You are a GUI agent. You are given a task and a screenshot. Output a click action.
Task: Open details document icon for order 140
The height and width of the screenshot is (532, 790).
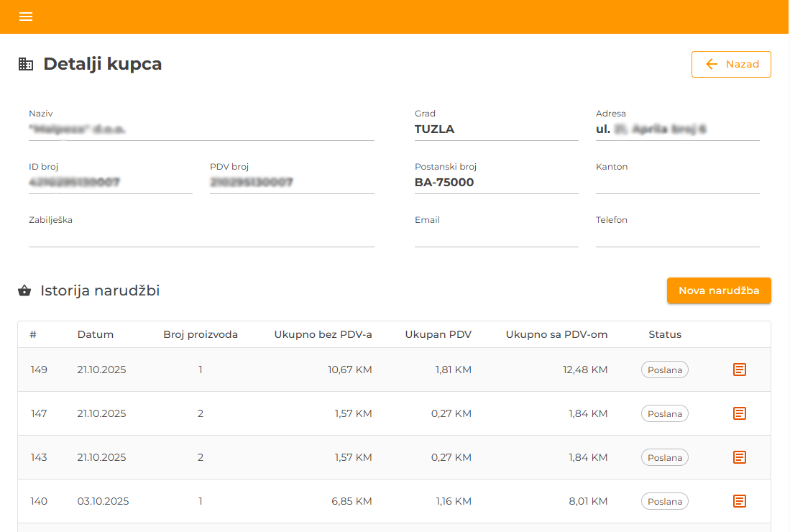click(x=739, y=501)
